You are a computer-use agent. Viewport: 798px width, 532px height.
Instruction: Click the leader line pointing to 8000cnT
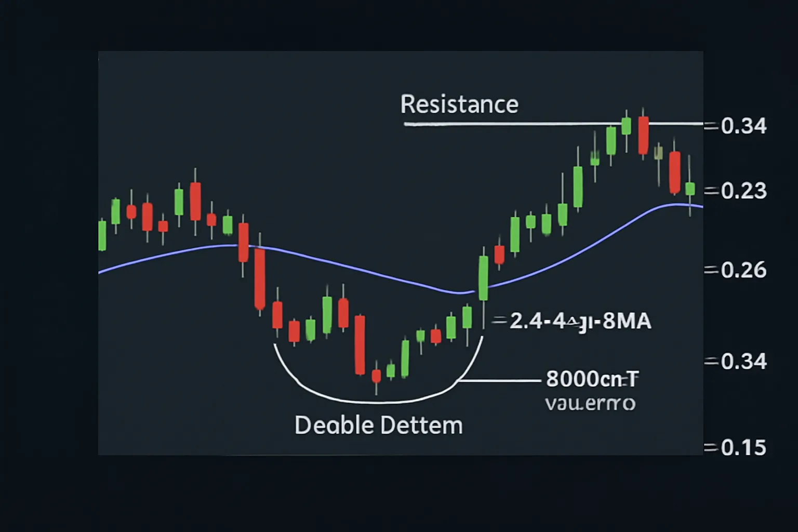[x=499, y=381]
